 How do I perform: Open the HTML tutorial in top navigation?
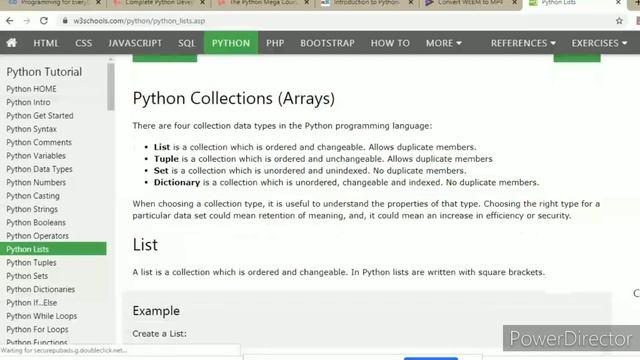pyautogui.click(x=46, y=43)
